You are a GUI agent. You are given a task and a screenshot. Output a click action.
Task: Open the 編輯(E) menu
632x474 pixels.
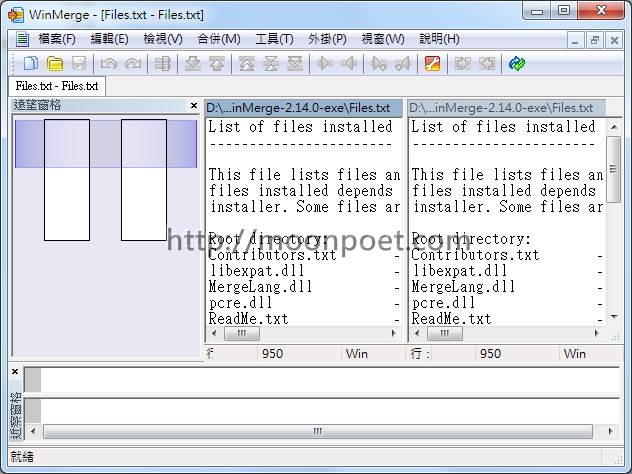coord(109,39)
